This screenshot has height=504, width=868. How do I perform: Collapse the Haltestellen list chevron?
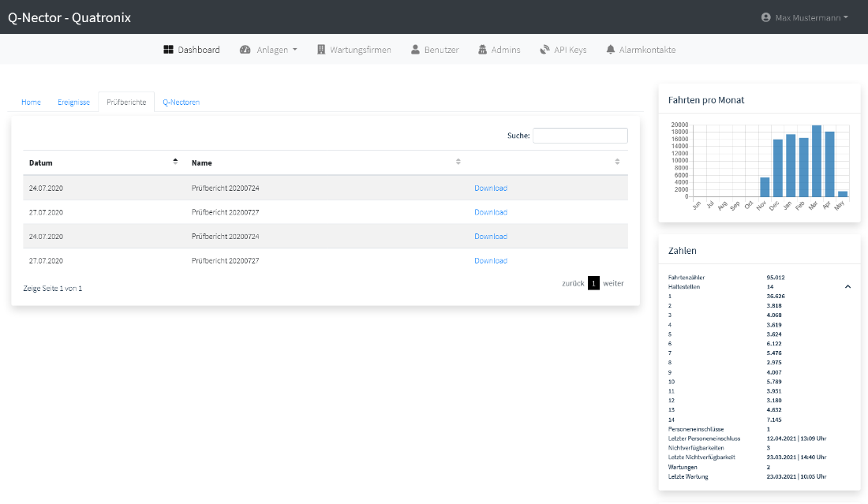click(x=847, y=286)
